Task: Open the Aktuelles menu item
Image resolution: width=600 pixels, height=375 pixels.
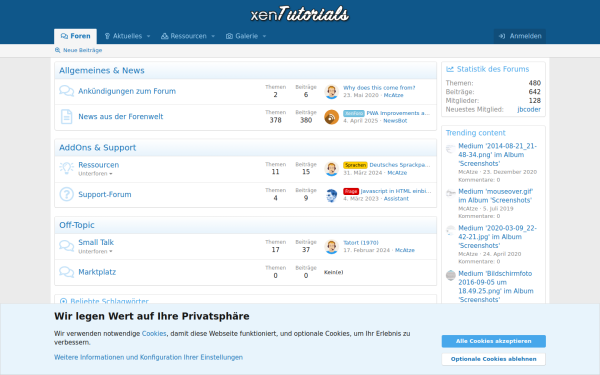Action: pyautogui.click(x=123, y=36)
